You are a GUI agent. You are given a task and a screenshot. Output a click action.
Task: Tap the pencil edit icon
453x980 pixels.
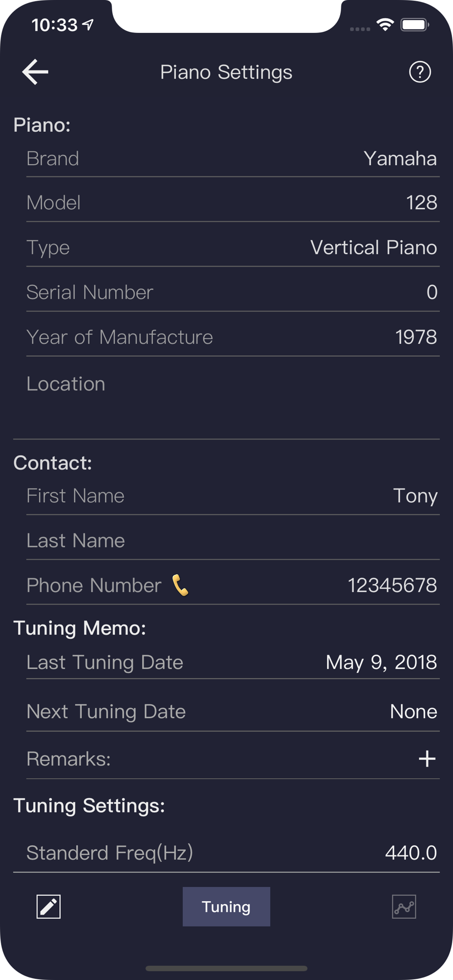[49, 906]
